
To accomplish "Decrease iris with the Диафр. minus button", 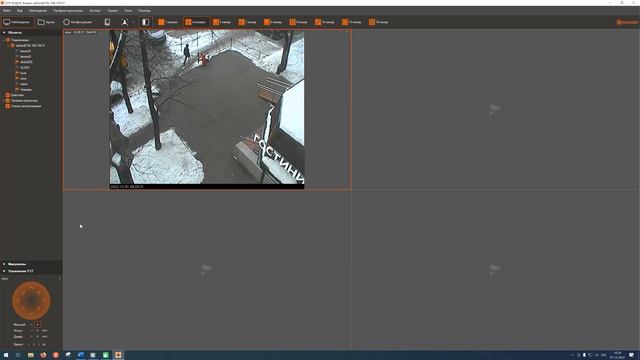I will click(x=31, y=337).
